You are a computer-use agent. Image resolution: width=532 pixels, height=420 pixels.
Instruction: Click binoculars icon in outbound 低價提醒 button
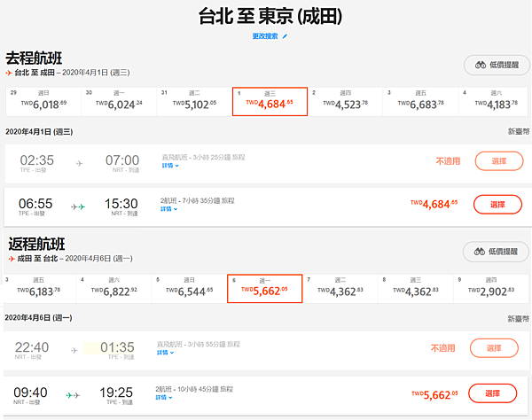coord(481,65)
